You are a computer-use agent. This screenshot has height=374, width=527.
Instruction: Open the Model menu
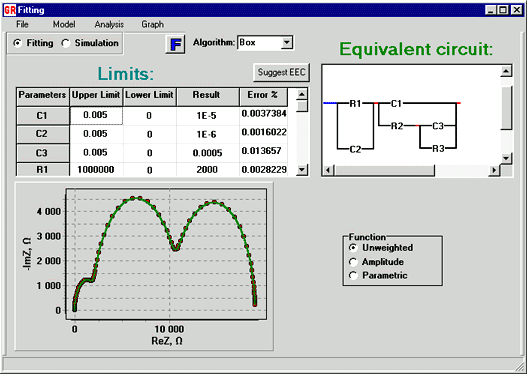click(64, 24)
